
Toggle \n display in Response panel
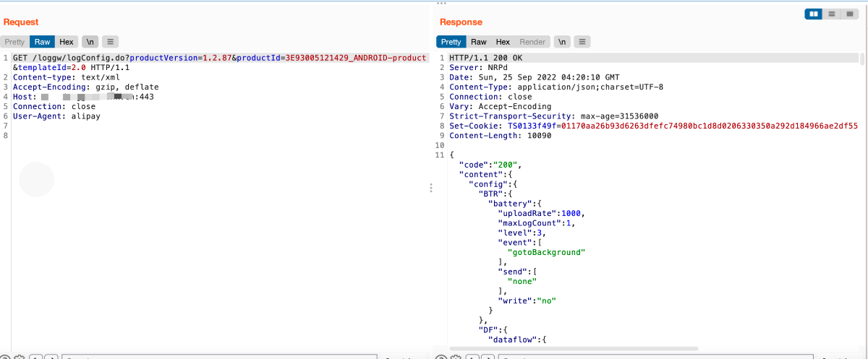563,42
